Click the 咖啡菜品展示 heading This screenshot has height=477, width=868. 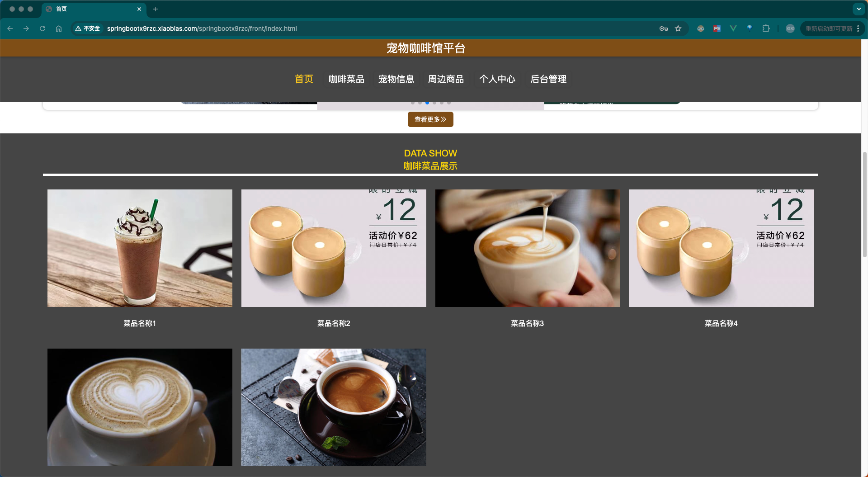[x=430, y=166]
